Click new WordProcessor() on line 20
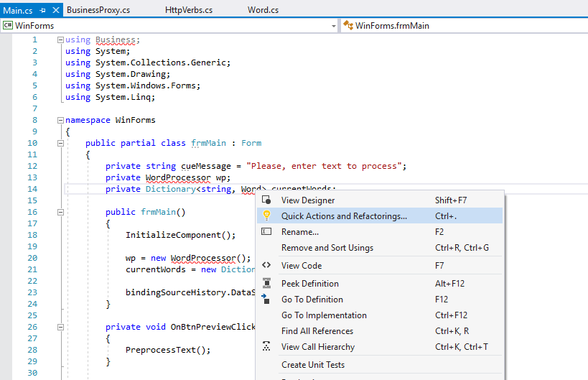The width and height of the screenshot is (588, 380). pyautogui.click(x=198, y=258)
